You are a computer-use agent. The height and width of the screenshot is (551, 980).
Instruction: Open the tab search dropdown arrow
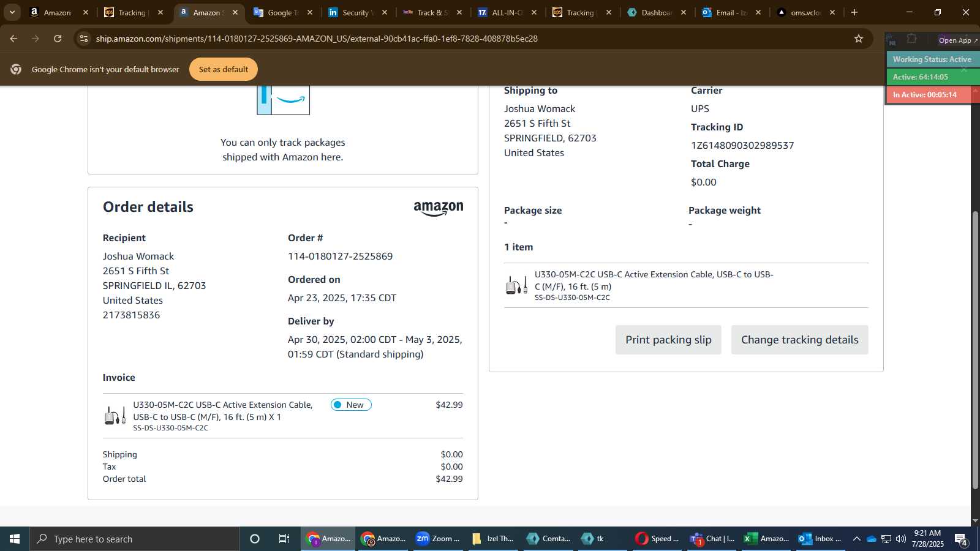(x=12, y=12)
